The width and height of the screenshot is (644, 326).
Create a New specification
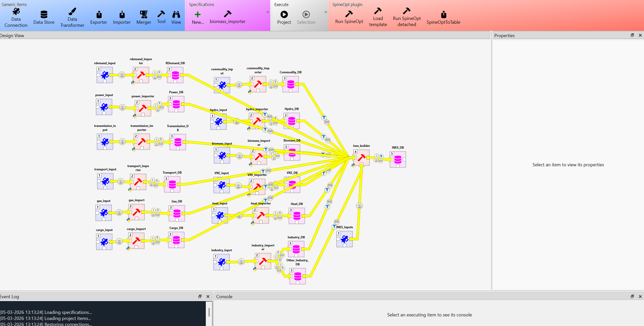coord(198,16)
